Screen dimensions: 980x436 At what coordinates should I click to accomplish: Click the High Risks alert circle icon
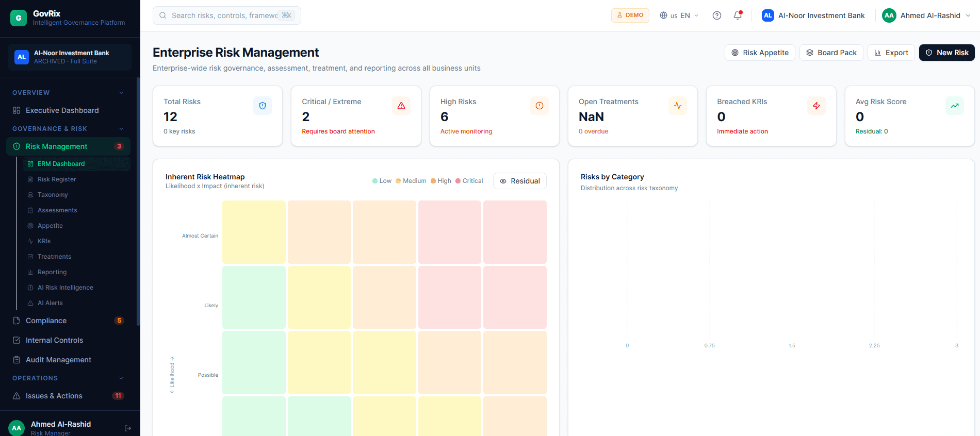[540, 106]
